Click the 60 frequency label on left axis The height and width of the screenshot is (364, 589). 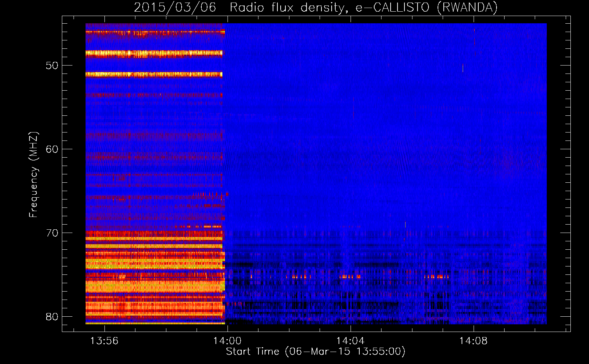pyautogui.click(x=52, y=149)
